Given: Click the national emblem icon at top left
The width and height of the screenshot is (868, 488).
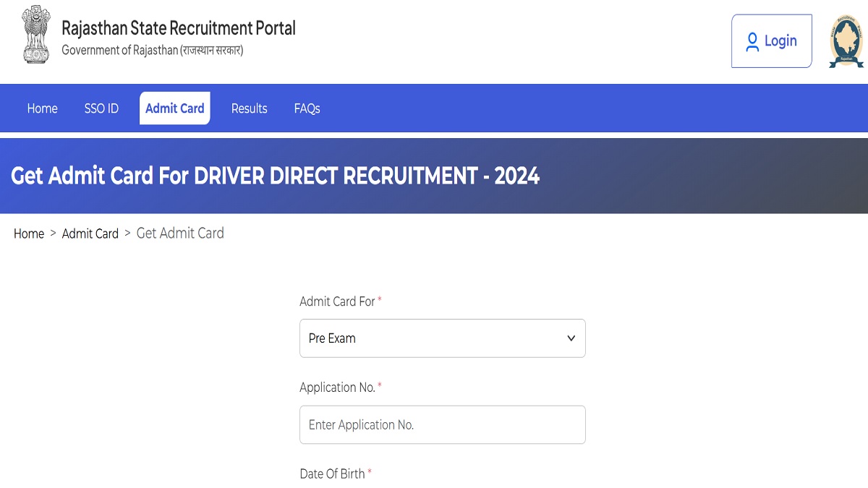Looking at the screenshot, I should pos(35,33).
